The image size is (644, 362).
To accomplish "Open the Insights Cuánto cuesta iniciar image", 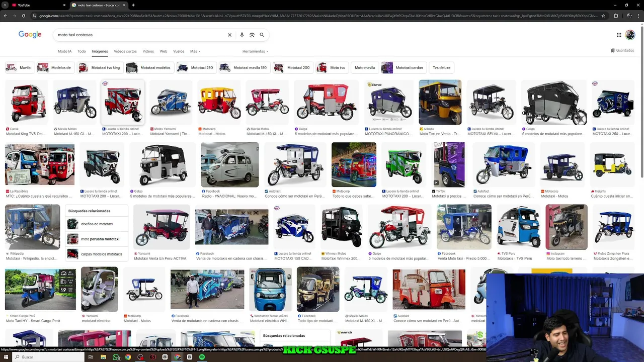I will pos(612,165).
